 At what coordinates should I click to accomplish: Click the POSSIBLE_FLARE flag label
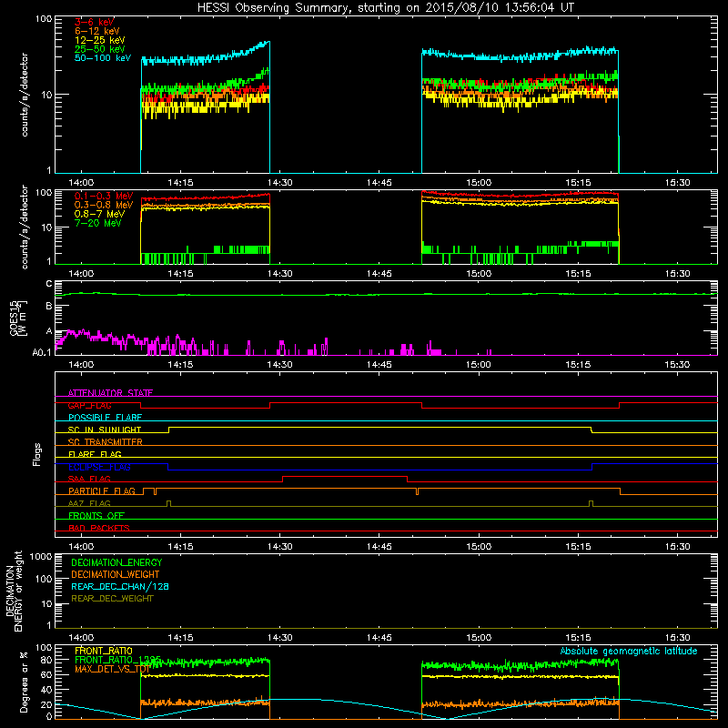pyautogui.click(x=105, y=418)
